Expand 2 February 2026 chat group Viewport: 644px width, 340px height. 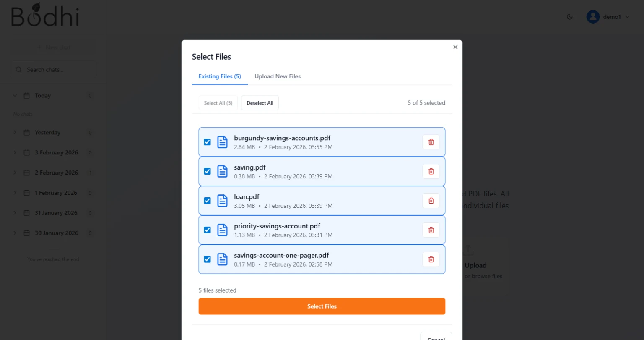click(15, 173)
